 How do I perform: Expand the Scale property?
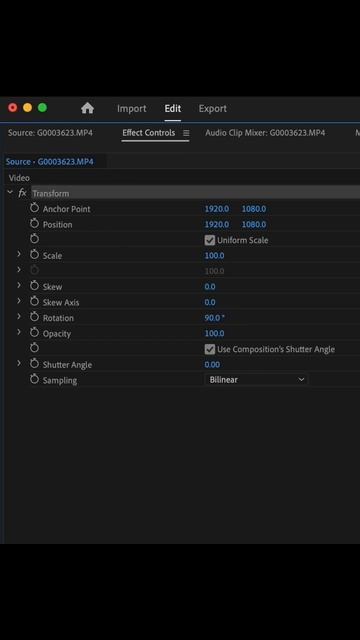click(19, 254)
